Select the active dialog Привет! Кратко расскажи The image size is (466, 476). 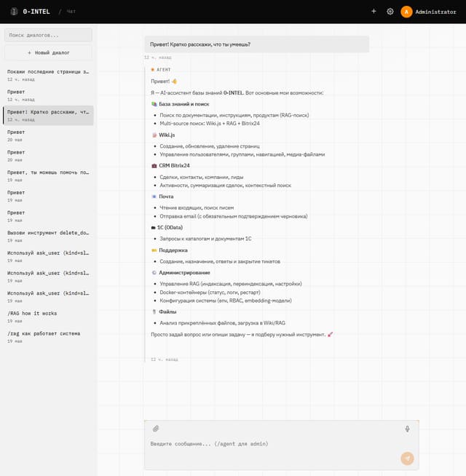click(x=48, y=115)
